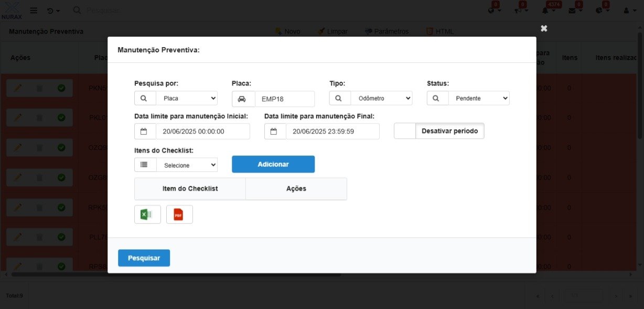Open the envelope messages icon in top bar
Image resolution: width=644 pixels, height=309 pixels.
click(x=573, y=10)
